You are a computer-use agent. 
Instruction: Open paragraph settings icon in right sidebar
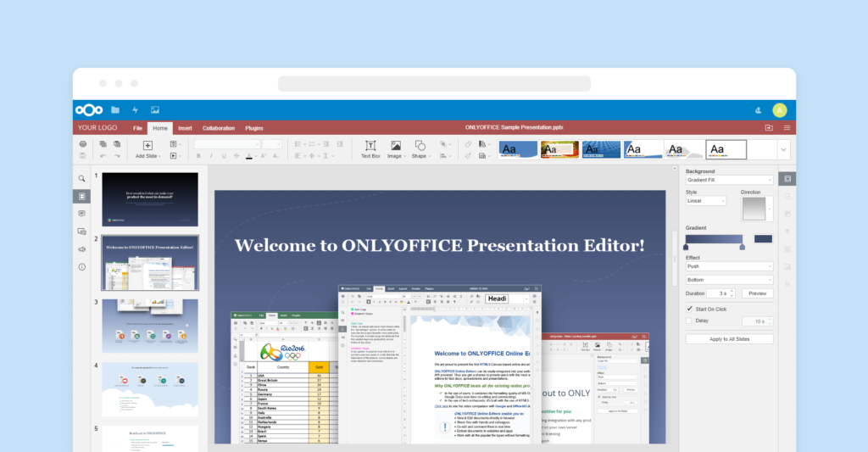tap(787, 232)
